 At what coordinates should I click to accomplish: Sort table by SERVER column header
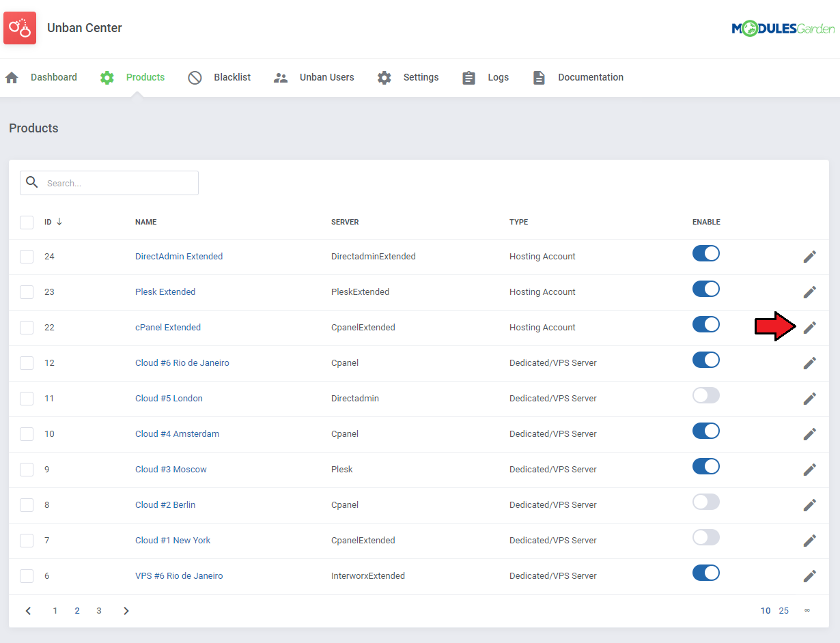345,222
